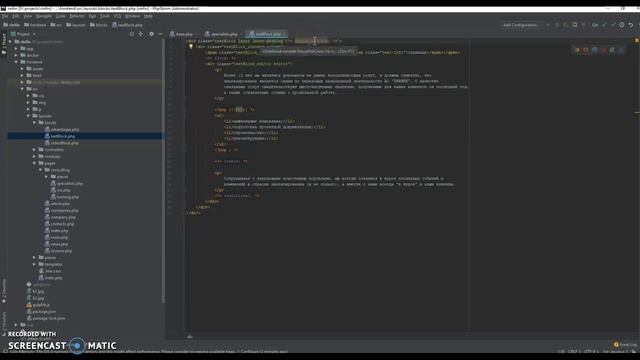
Task: Select article.php in the project tree
Action: tap(57, 204)
